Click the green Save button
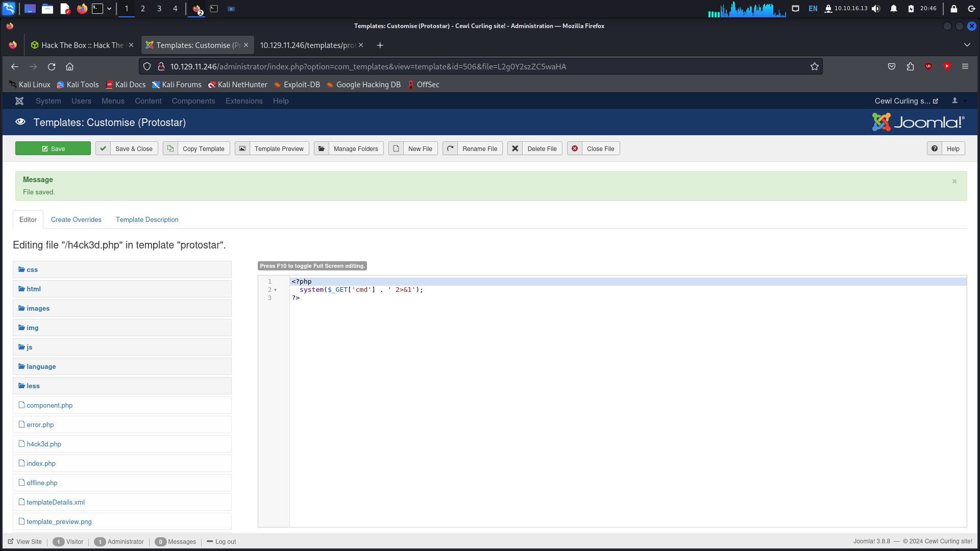Image resolution: width=980 pixels, height=551 pixels. pos(53,148)
